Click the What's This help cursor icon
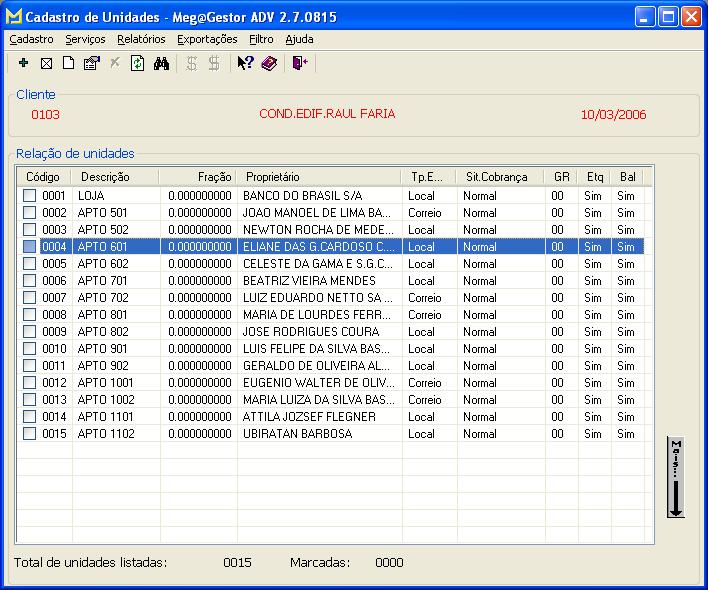 (245, 63)
